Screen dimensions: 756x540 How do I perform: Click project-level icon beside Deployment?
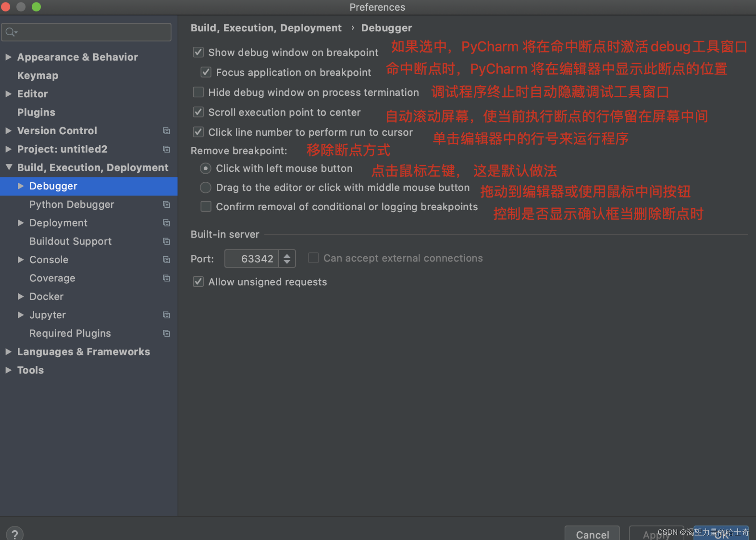(x=166, y=223)
